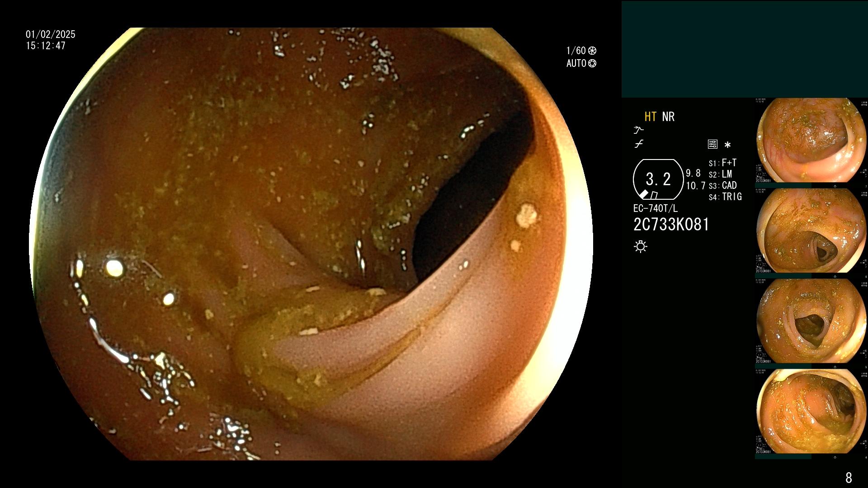Click the serial number 2C733K081
Screen dimensions: 868x488
[671, 225]
